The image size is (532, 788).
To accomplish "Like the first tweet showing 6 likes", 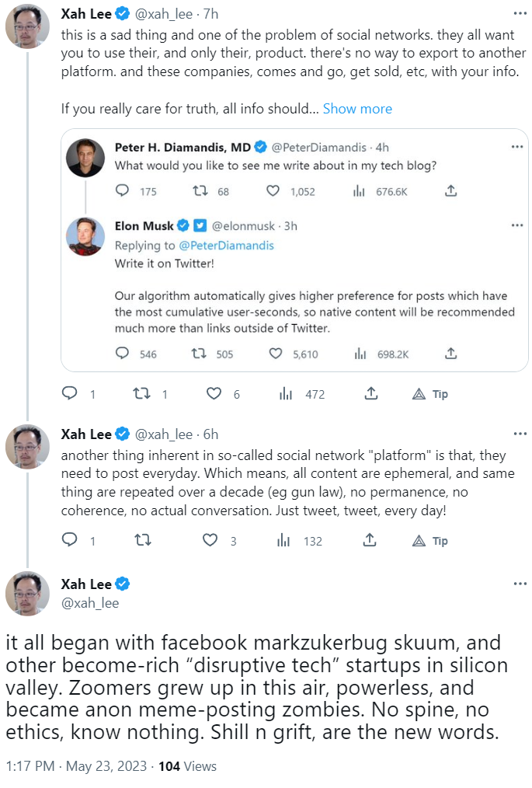I will click(x=214, y=394).
